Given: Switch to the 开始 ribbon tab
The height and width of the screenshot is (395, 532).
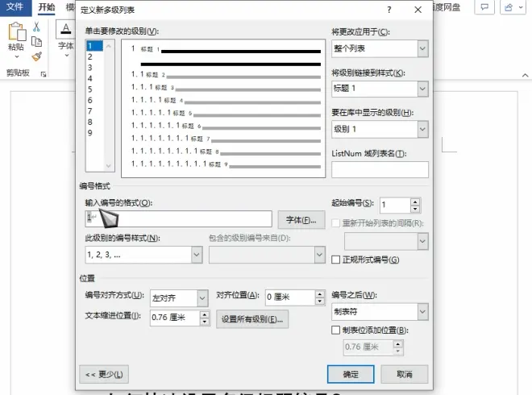Looking at the screenshot, I should 47,7.
